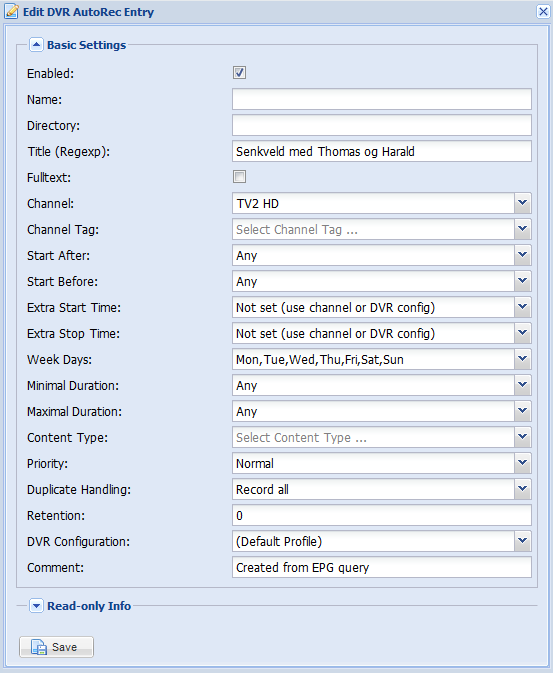Expand the Read-only Info section

click(x=36, y=606)
